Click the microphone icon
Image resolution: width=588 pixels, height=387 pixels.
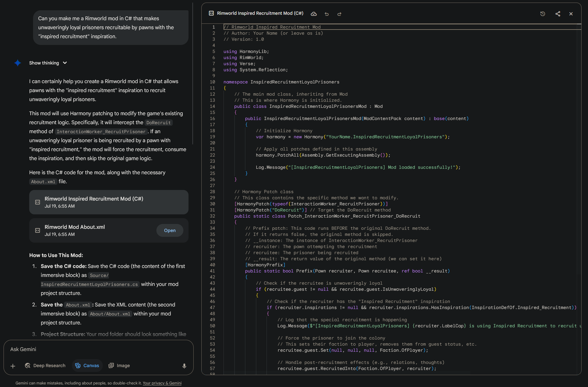pos(184,366)
